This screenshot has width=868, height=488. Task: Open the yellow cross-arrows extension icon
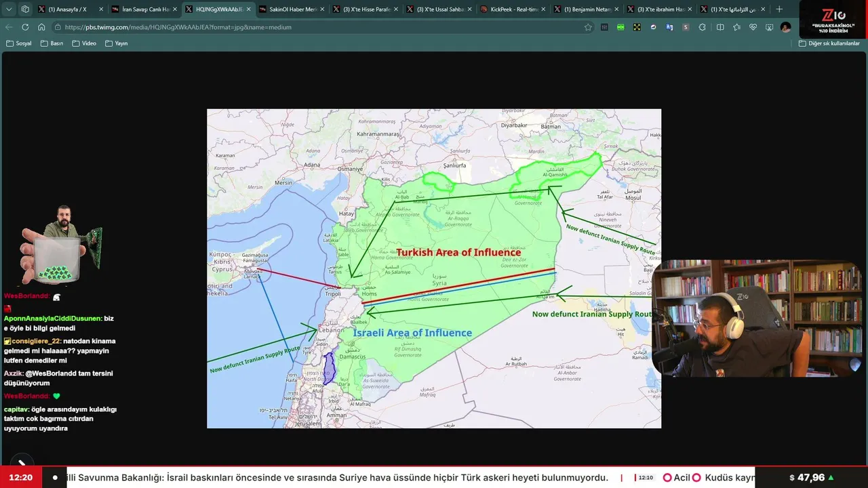coord(637,27)
